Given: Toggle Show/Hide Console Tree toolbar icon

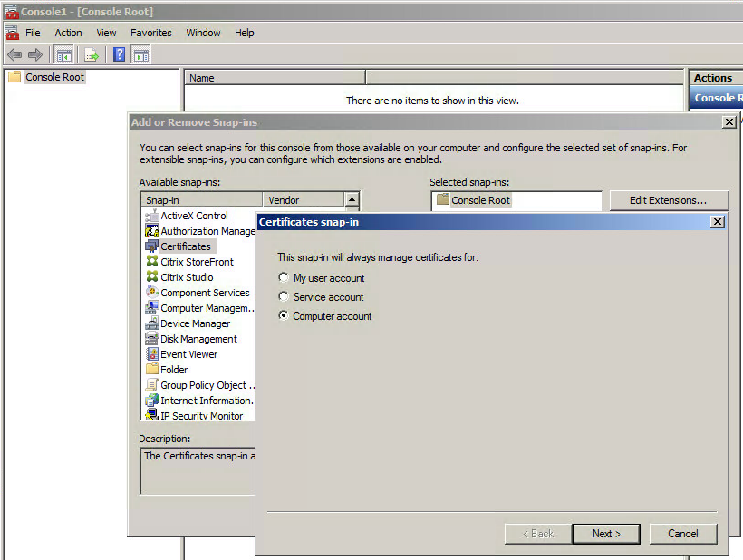Looking at the screenshot, I should point(64,55).
